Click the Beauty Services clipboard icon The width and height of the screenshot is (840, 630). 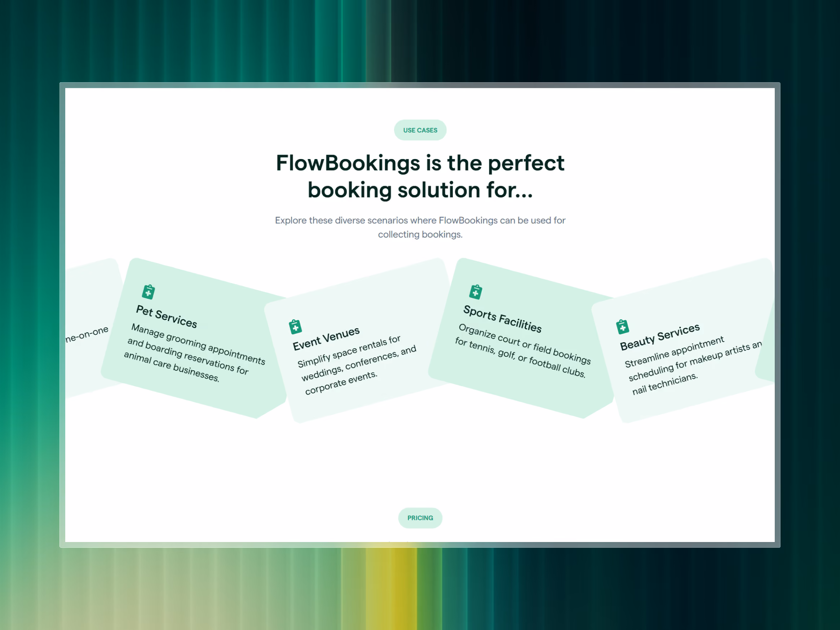(x=622, y=327)
